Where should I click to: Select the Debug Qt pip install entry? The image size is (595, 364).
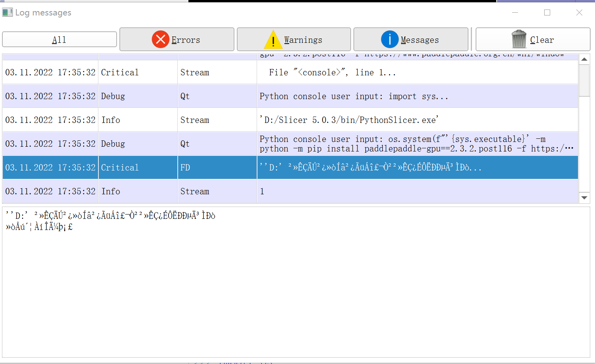pyautogui.click(x=278, y=144)
